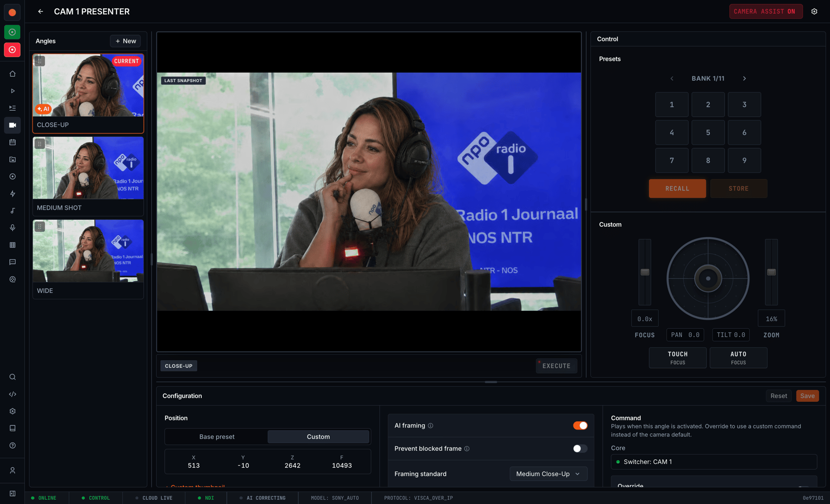Viewport: 830px width, 504px height.
Task: Click the New angle button
Action: point(125,41)
